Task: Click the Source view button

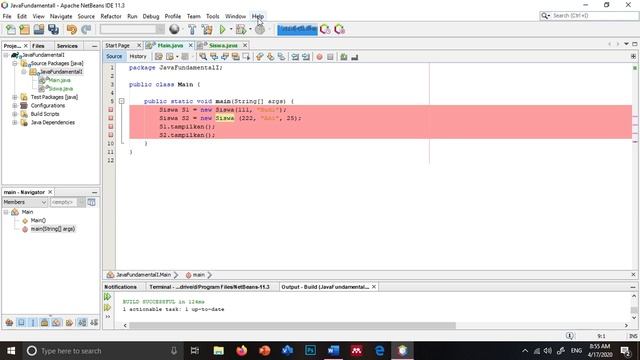Action: click(x=114, y=56)
